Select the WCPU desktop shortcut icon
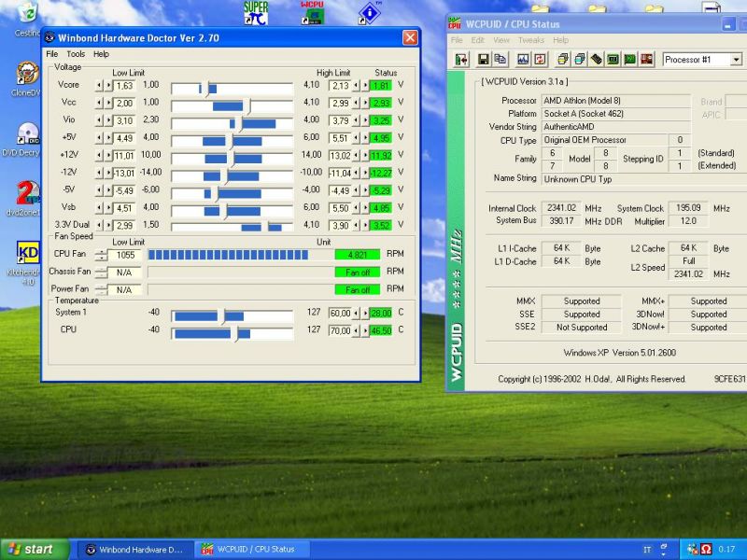 pos(313,13)
